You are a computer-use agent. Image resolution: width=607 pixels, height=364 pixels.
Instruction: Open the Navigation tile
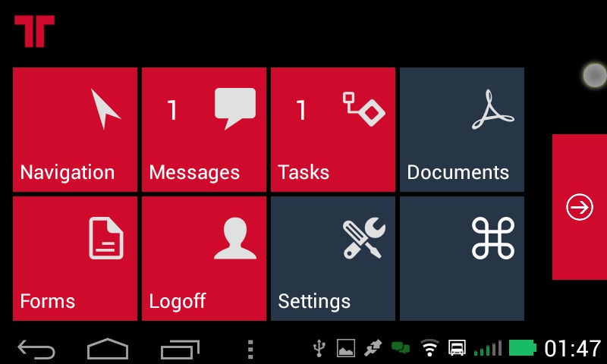pos(74,130)
